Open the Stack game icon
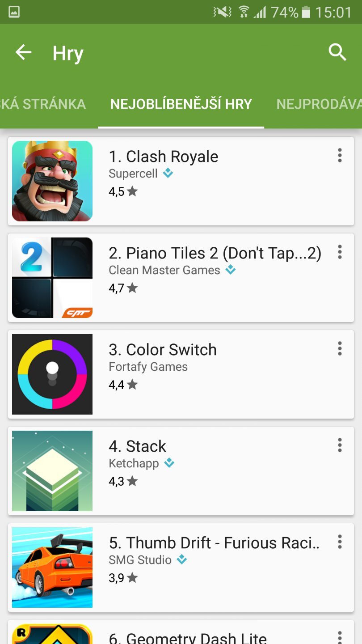362x644 pixels. pos(52,471)
